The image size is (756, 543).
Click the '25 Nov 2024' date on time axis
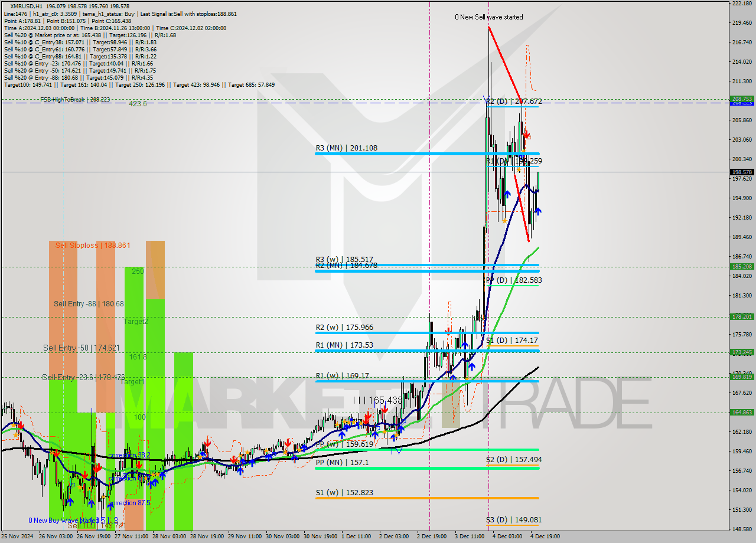pos(17,537)
